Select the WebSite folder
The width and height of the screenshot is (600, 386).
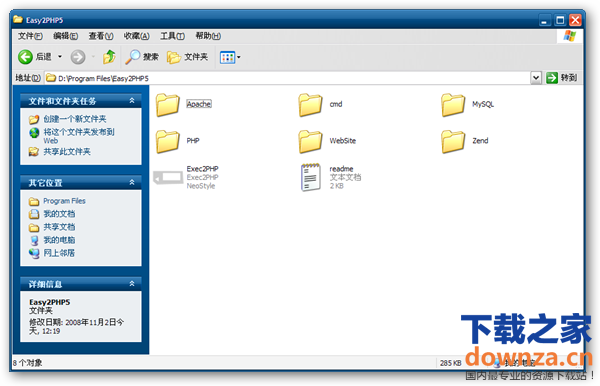tap(328, 141)
